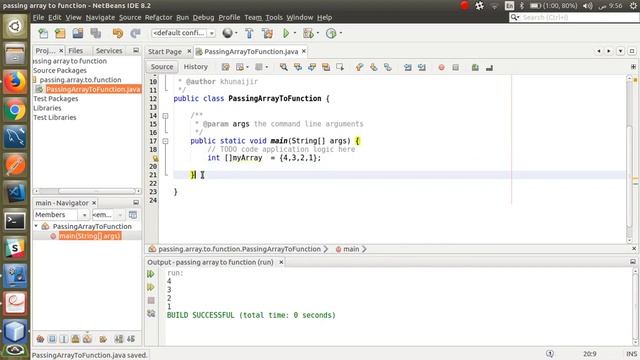Toggle Show Static Members filter in Navigator
The height and width of the screenshot is (360, 640).
64,339
